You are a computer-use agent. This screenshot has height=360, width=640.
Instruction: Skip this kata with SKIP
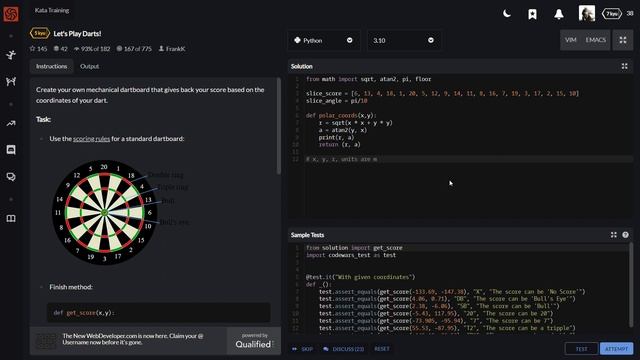303,349
